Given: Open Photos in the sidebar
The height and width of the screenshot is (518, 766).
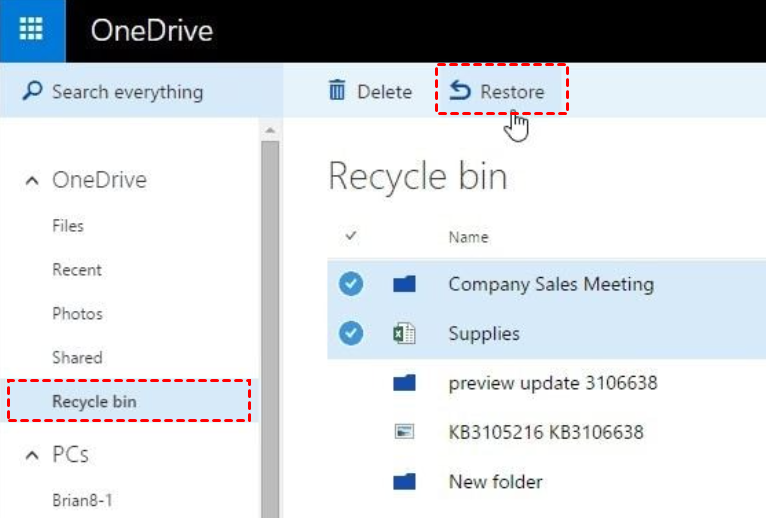Looking at the screenshot, I should point(77,314).
